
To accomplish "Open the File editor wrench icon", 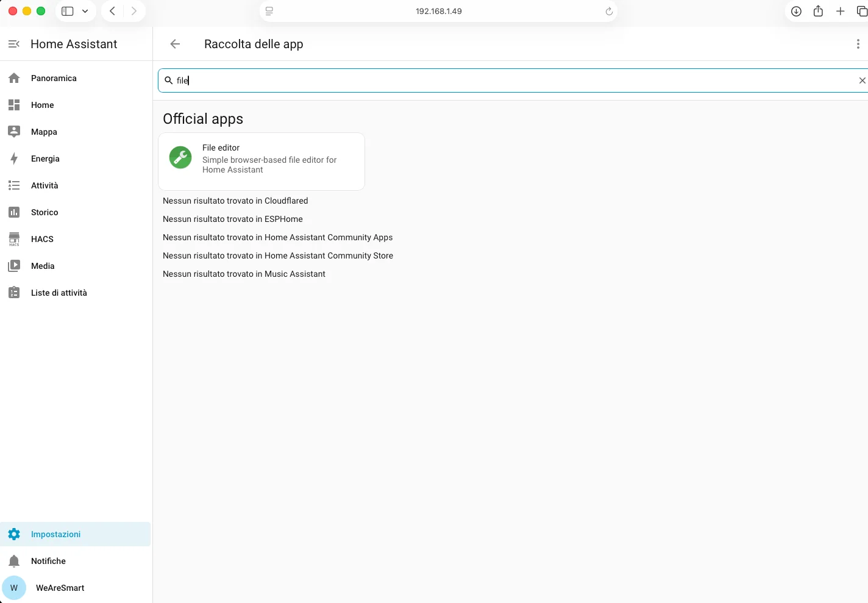I will tap(180, 158).
